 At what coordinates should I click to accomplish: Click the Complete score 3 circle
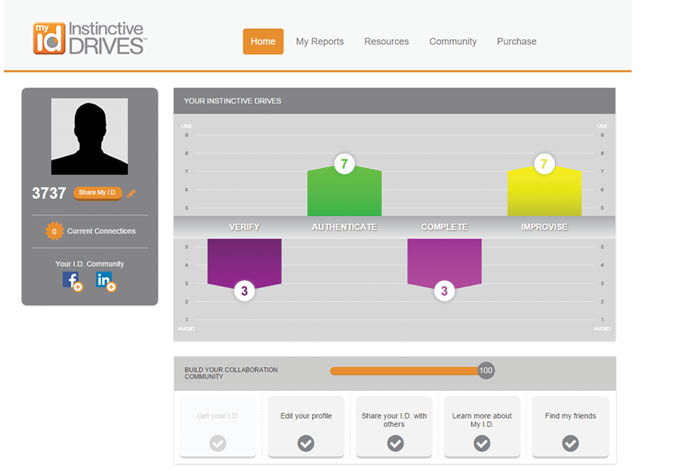click(444, 290)
